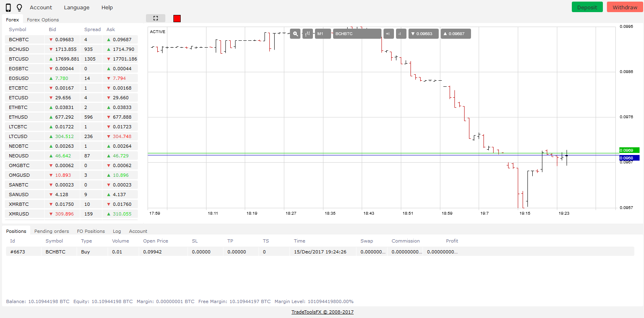Screen dimensions: 644x318
Task: Open the TradeToolsFX footer link
Action: pyautogui.click(x=322, y=312)
